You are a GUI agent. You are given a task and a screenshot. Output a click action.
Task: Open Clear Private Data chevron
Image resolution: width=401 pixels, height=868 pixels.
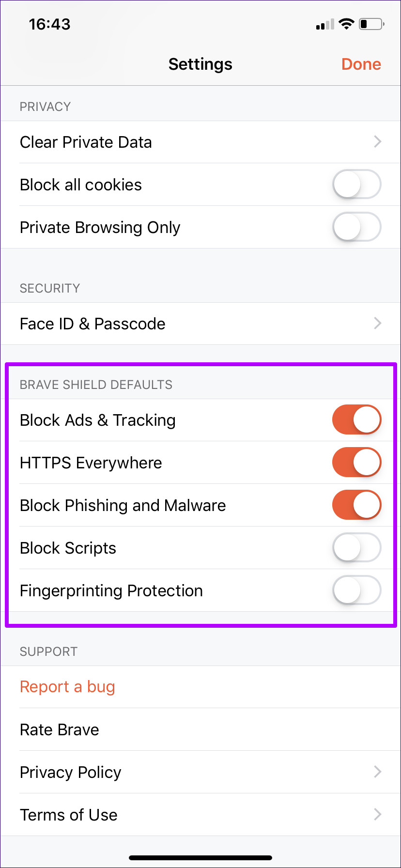(378, 142)
